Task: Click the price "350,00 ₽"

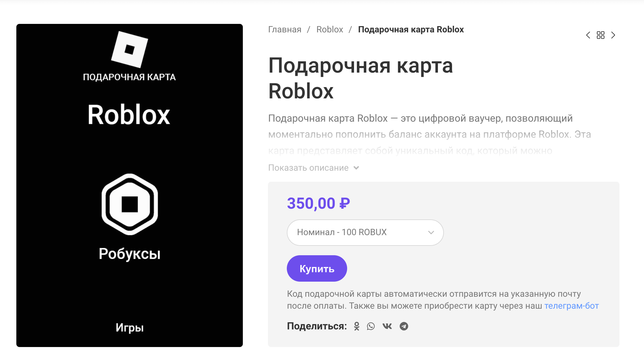Action: (318, 203)
